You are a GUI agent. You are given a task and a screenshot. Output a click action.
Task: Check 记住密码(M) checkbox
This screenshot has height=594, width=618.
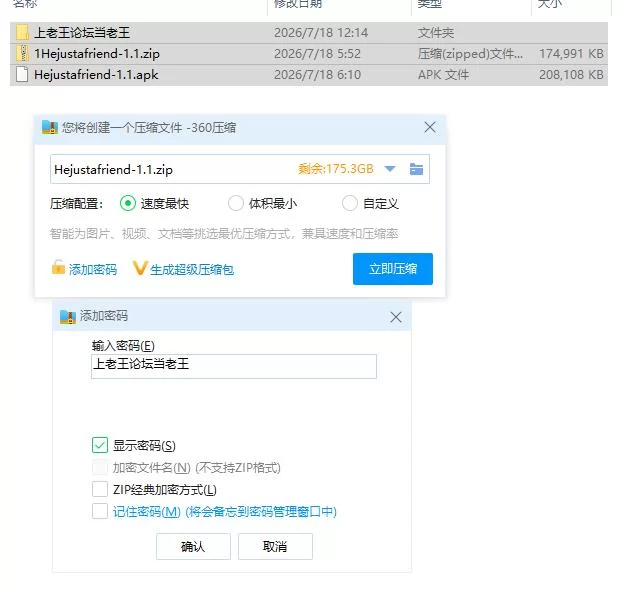pyautogui.click(x=100, y=511)
